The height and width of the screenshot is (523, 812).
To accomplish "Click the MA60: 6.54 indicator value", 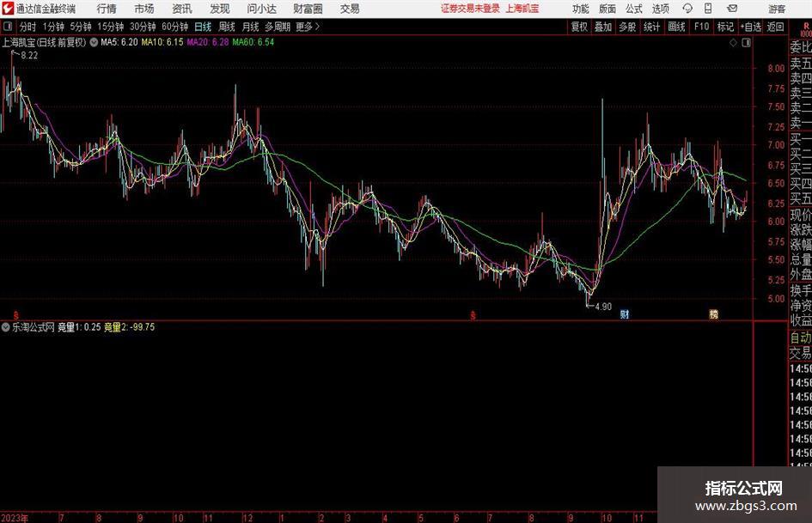I will [x=253, y=42].
